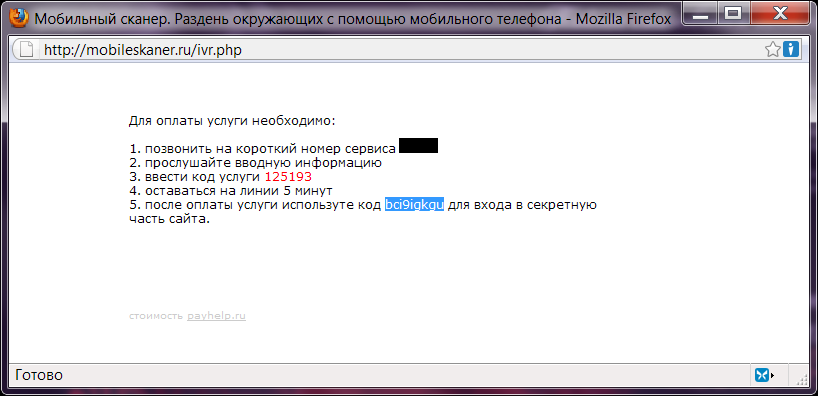818x396 pixels.
Task: Click the red service code 125193
Action: [288, 177]
